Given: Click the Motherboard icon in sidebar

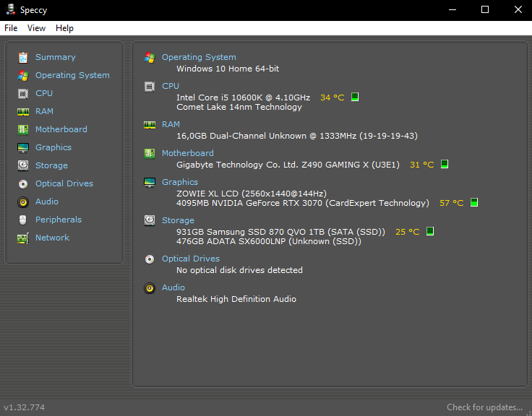Looking at the screenshot, I should pyautogui.click(x=23, y=129).
